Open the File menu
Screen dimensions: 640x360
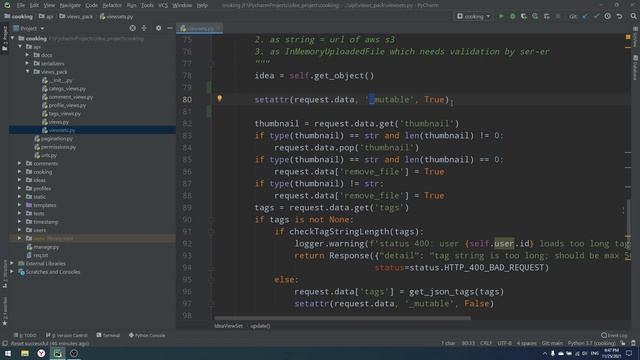pyautogui.click(x=21, y=5)
